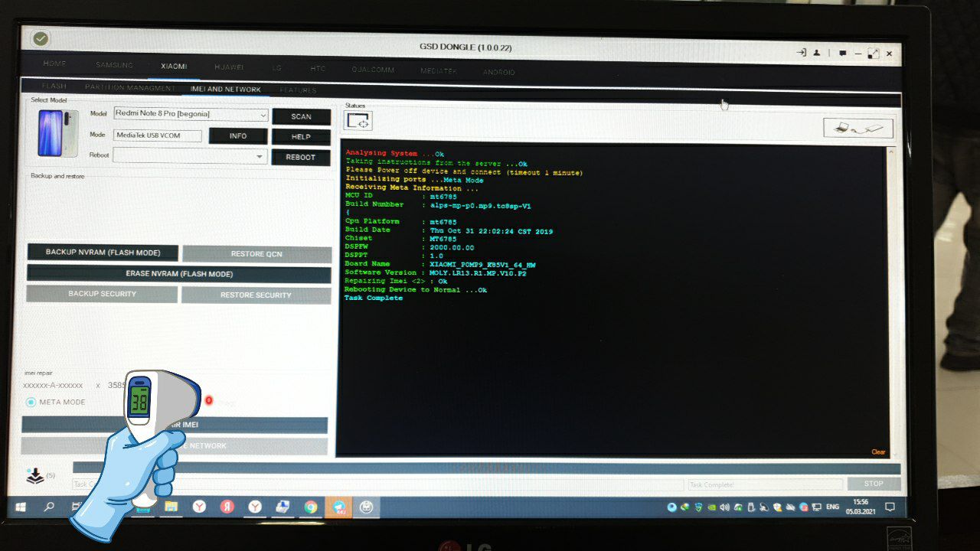Click the volume speaker icon in system tray
This screenshot has width=980, height=551.
tap(724, 507)
